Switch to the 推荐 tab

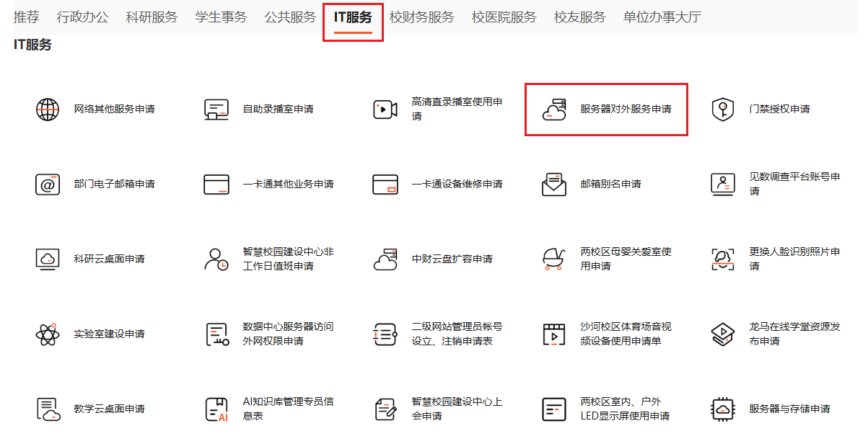[x=26, y=17]
